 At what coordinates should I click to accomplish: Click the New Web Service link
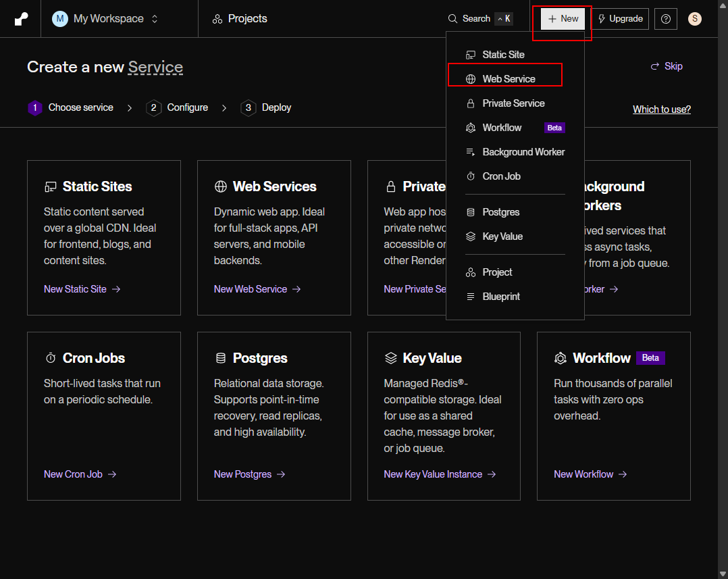(257, 288)
